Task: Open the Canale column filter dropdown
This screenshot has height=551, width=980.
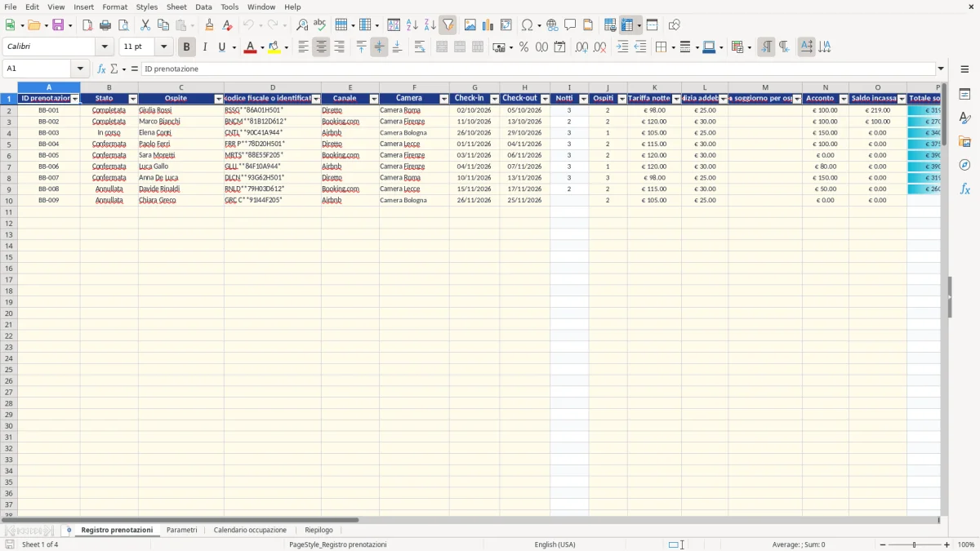Action: click(x=374, y=99)
